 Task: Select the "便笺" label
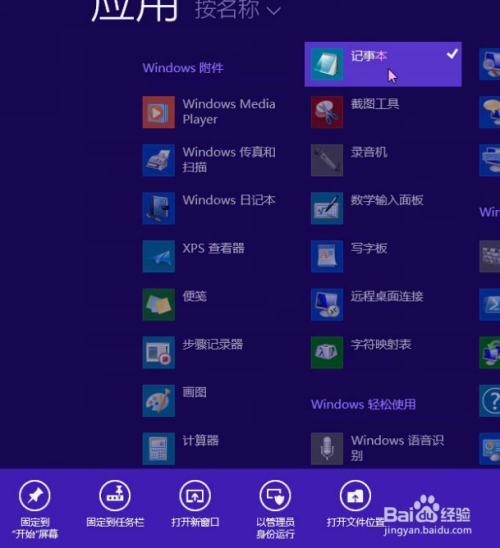coord(195,296)
